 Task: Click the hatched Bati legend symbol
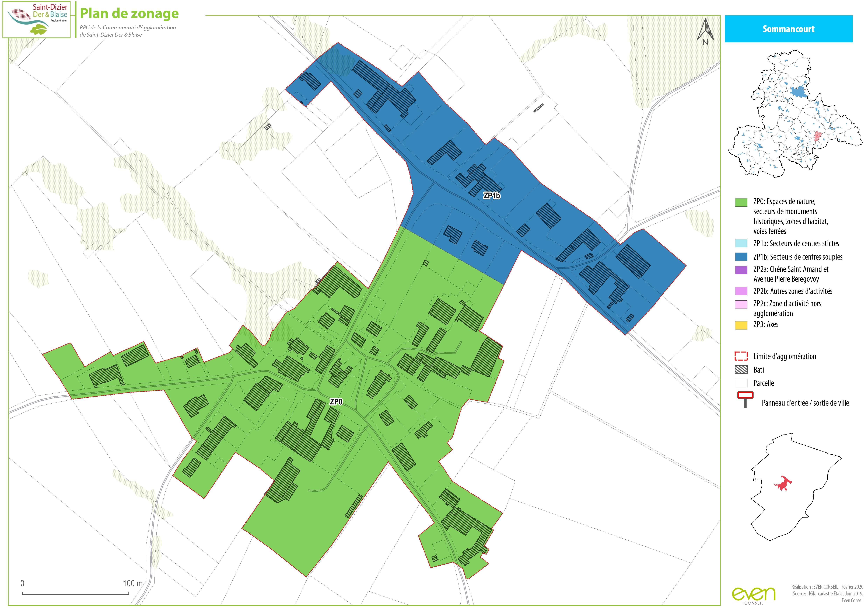[741, 370]
